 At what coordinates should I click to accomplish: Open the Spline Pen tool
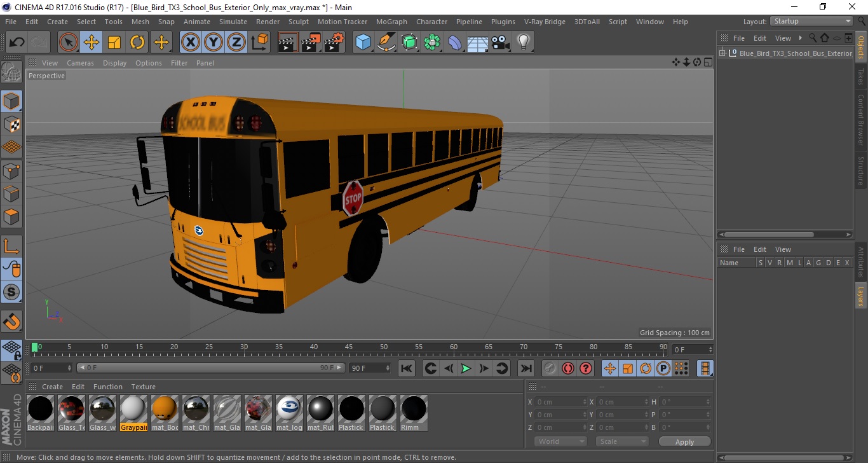coord(386,43)
